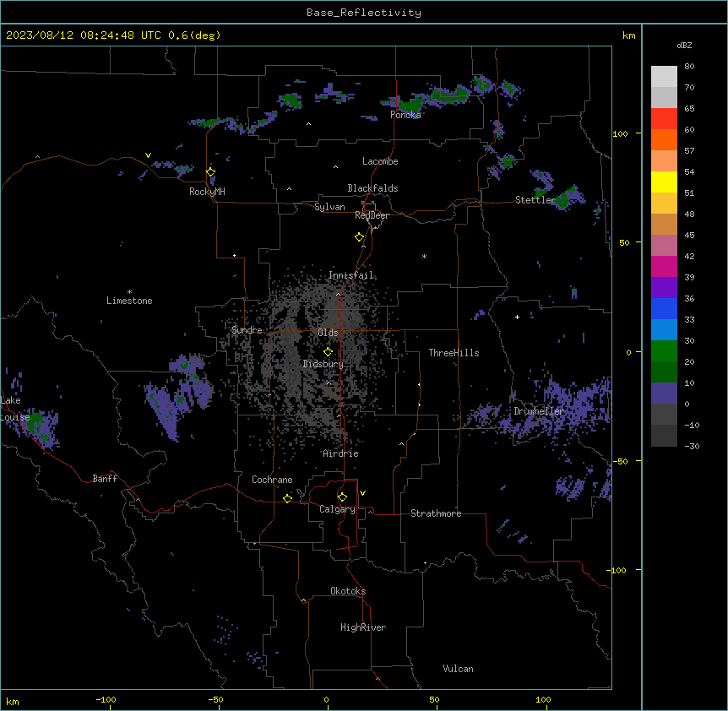This screenshot has height=711, width=728.
Task: Click the yellow marker south of Cochrane
Action: coord(287,498)
